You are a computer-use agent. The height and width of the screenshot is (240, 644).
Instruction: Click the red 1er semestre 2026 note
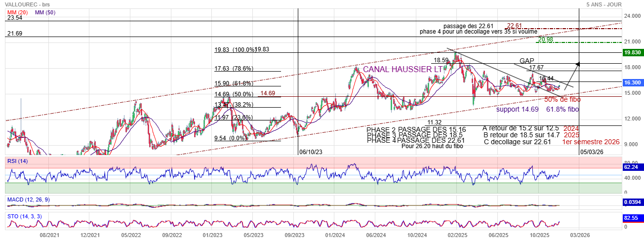pos(591,142)
